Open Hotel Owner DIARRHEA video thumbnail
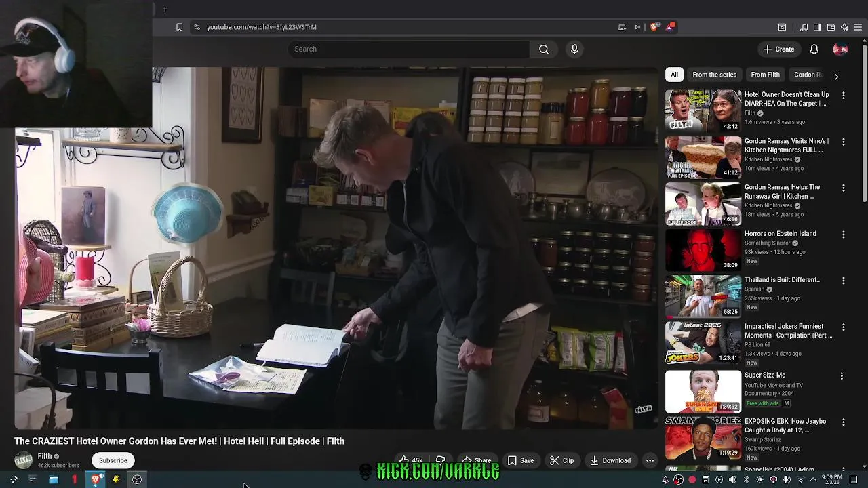 coord(703,110)
